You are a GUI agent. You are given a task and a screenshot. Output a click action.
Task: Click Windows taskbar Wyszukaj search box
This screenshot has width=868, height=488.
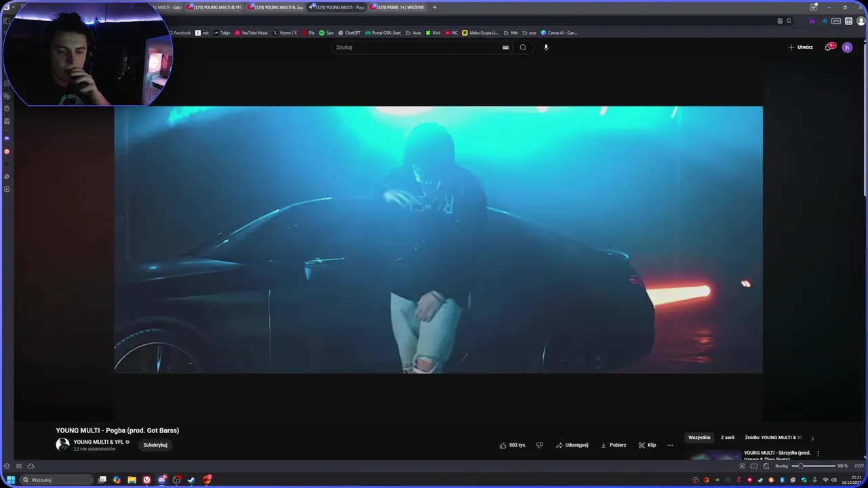click(x=56, y=480)
